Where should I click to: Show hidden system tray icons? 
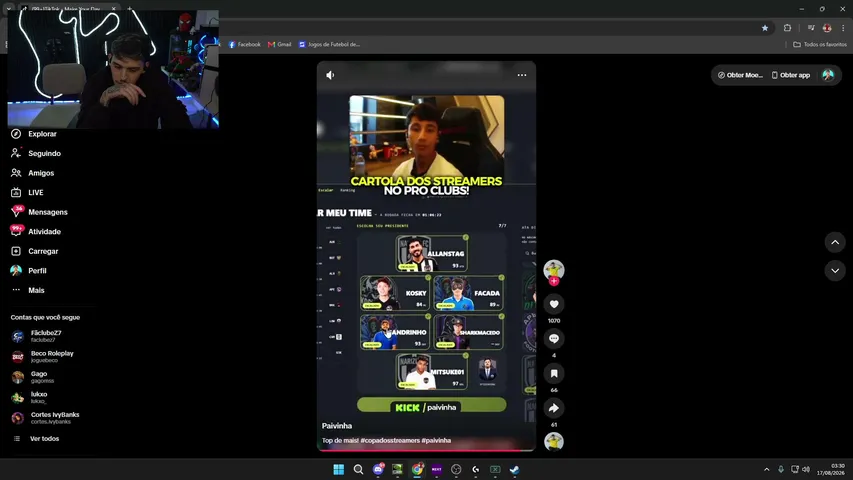tap(767, 469)
